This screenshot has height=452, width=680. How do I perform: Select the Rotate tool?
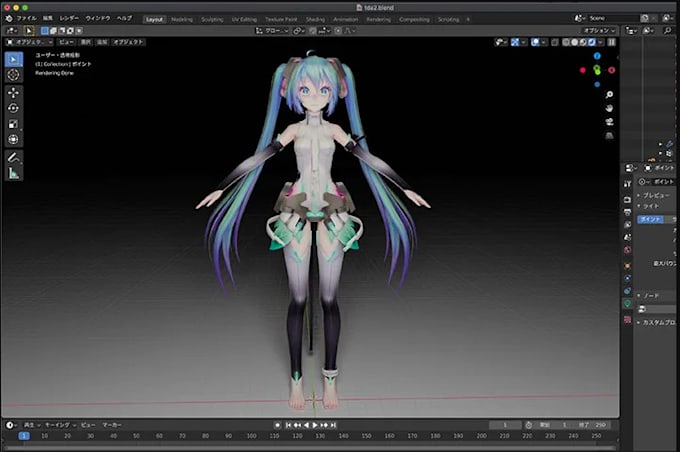click(13, 108)
